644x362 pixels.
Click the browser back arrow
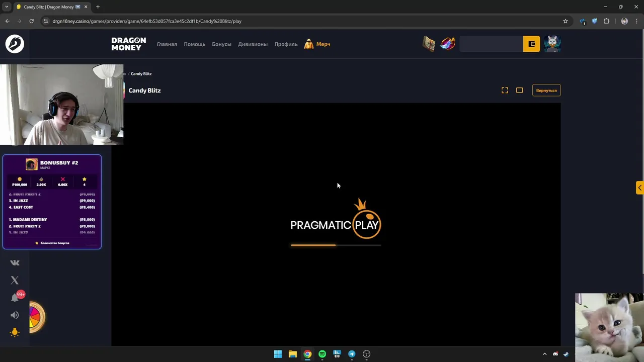point(7,21)
